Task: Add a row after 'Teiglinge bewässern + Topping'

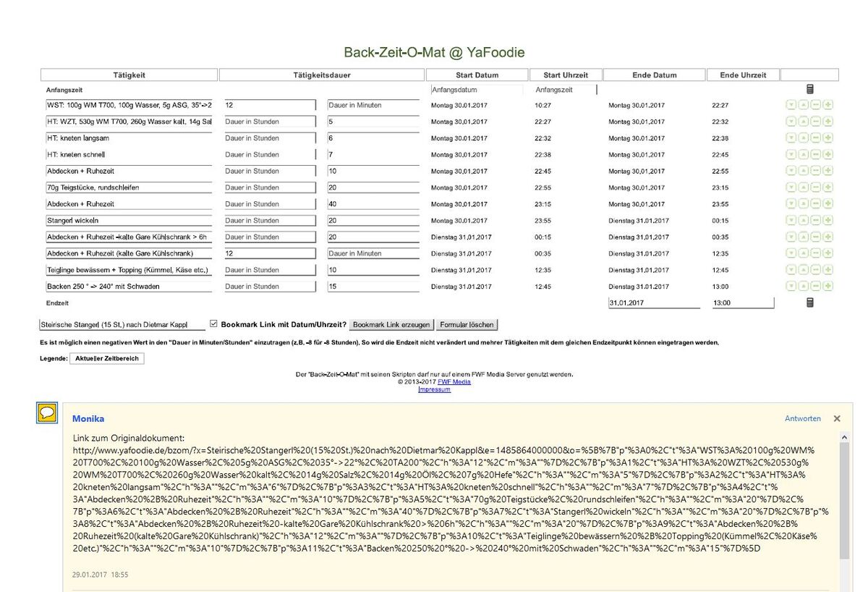Action: [827, 270]
